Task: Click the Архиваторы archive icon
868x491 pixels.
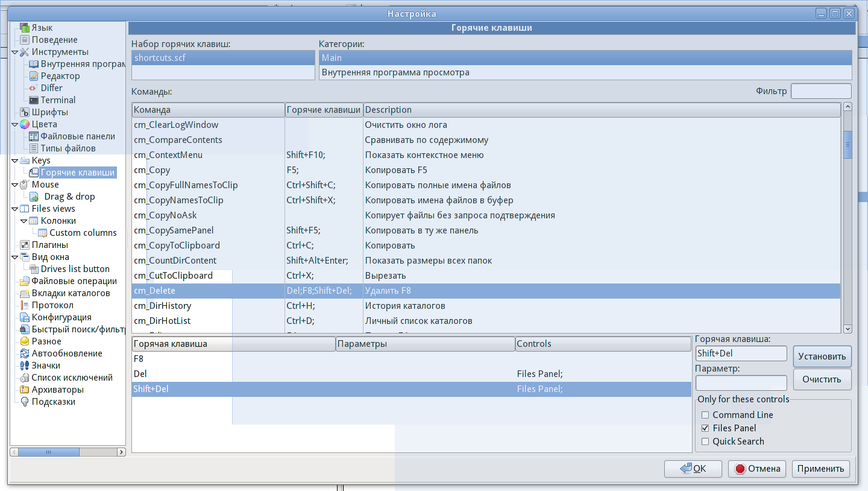Action: (25, 390)
